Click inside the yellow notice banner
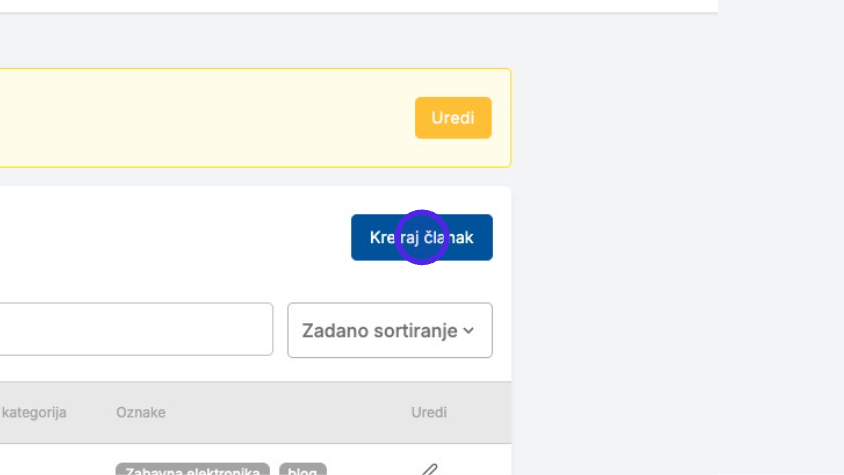 coord(205,118)
